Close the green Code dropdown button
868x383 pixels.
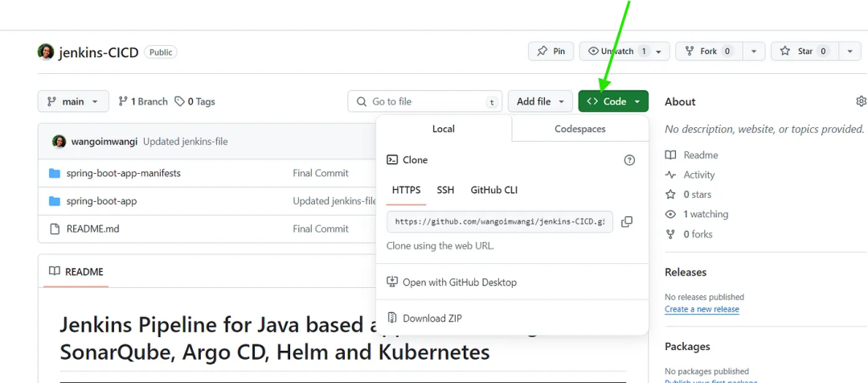(613, 101)
